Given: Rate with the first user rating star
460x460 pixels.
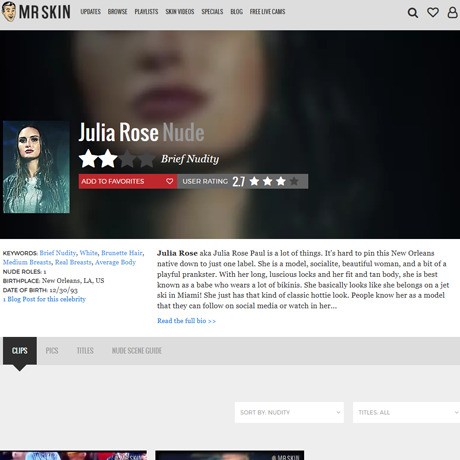Looking at the screenshot, I should click(254, 181).
